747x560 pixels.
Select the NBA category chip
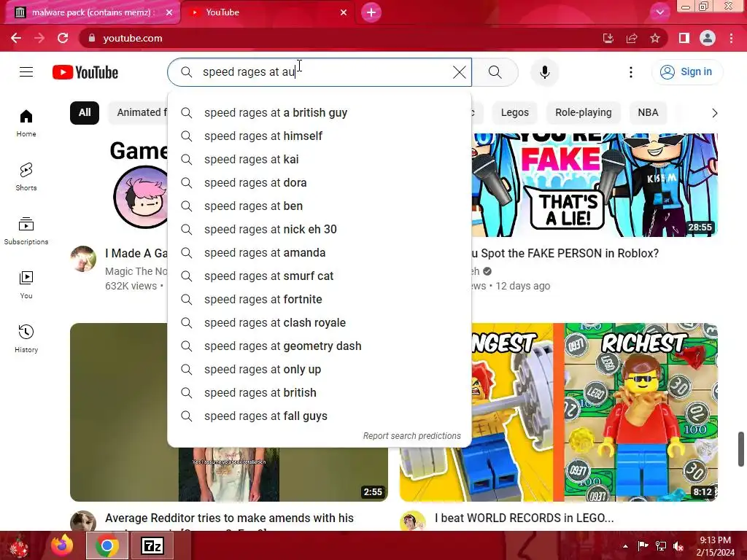point(648,113)
